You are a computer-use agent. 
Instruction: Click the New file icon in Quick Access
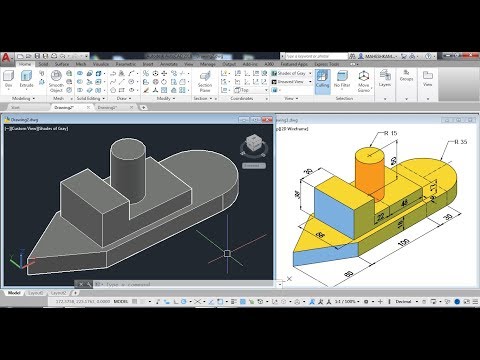[x=21, y=56]
